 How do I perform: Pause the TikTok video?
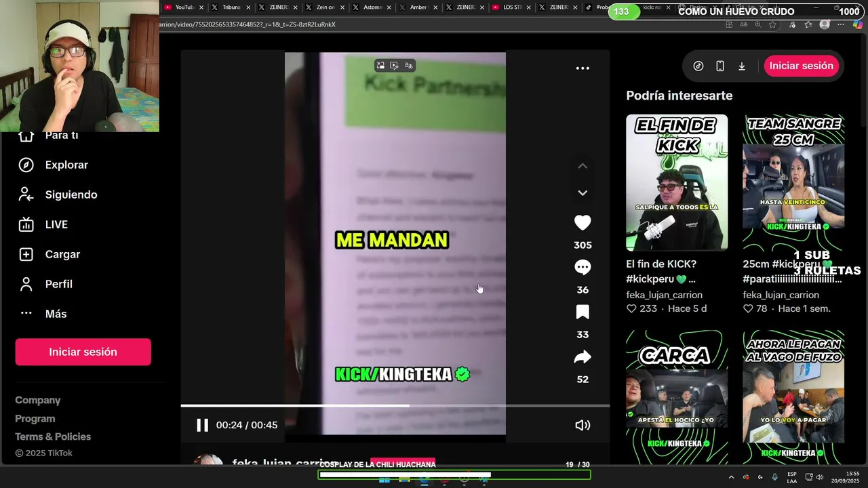coord(202,425)
